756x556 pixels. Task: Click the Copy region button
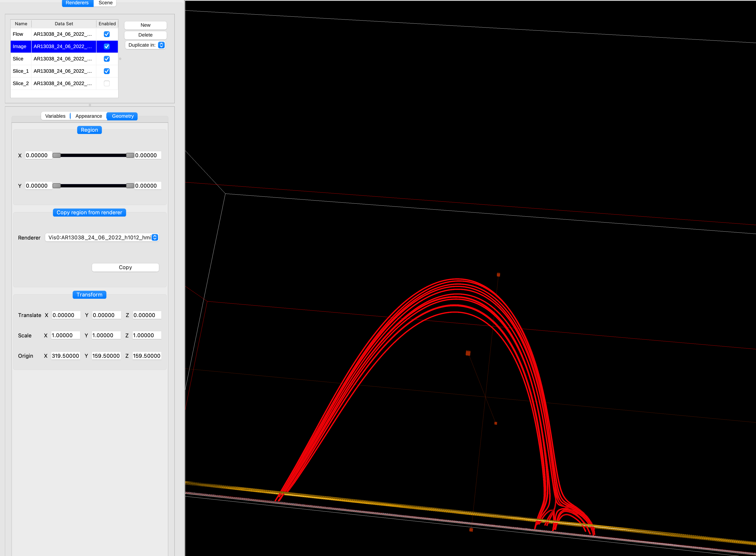125,268
